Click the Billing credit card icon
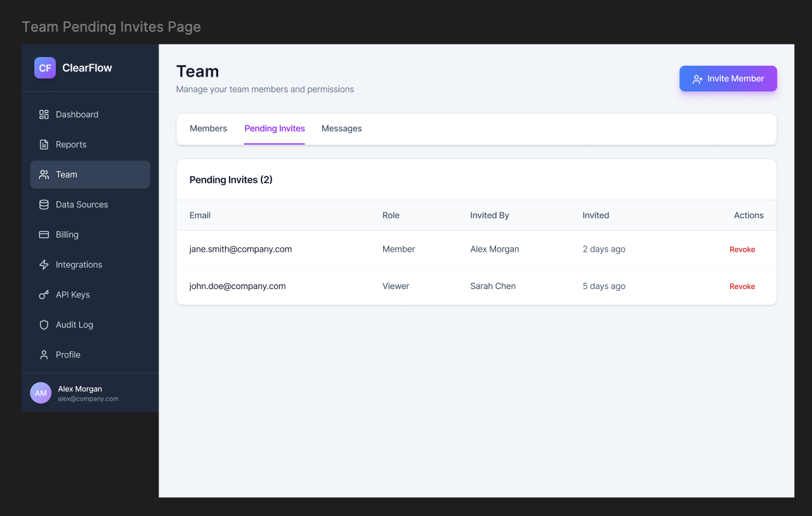 (x=44, y=235)
